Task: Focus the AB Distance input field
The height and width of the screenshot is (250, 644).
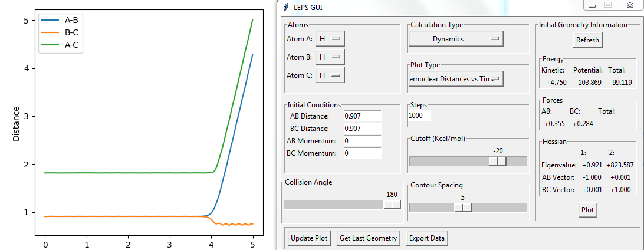Action: [x=363, y=116]
